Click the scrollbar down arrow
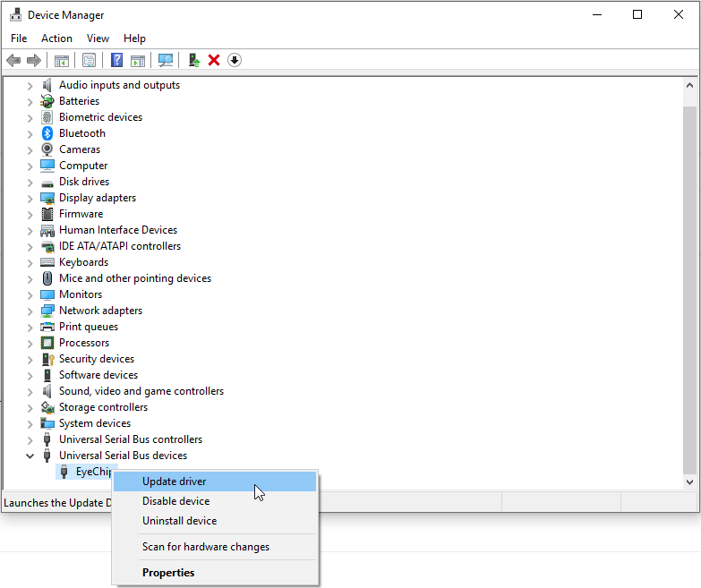The width and height of the screenshot is (701, 588). pyautogui.click(x=689, y=482)
